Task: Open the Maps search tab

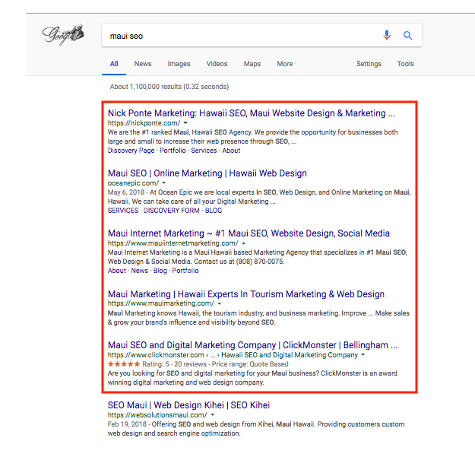Action: [252, 64]
